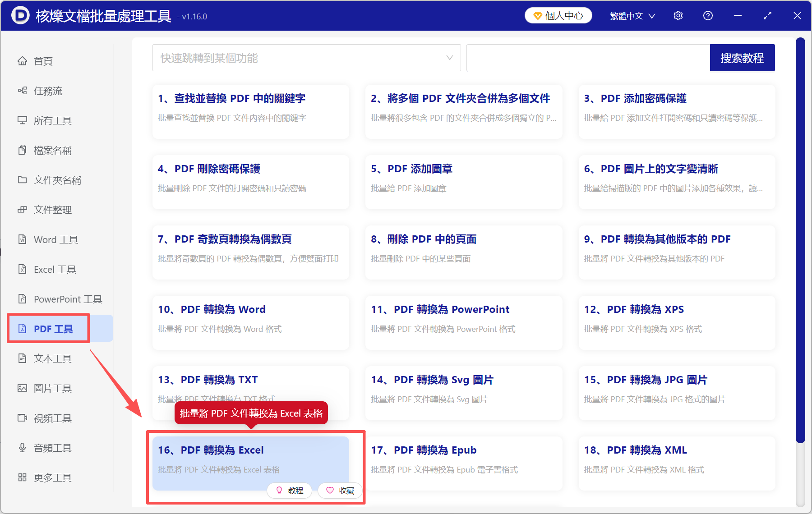Open the 視頻工具 section
The image size is (812, 514).
coord(52,418)
